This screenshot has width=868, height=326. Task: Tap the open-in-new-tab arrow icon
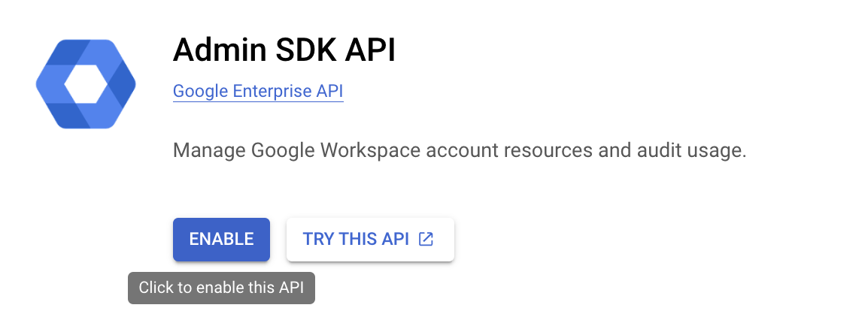point(426,240)
